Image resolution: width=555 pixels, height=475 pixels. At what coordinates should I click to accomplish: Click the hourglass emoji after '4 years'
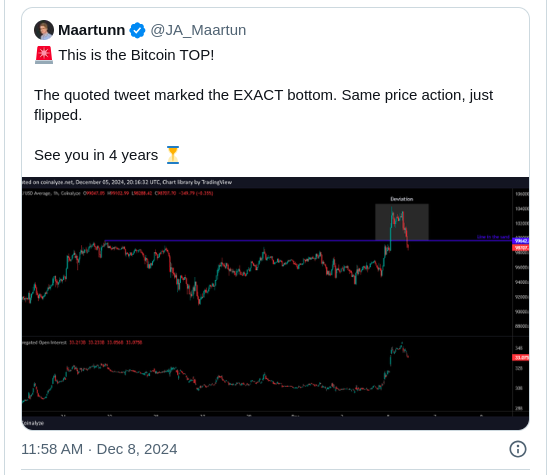click(173, 155)
